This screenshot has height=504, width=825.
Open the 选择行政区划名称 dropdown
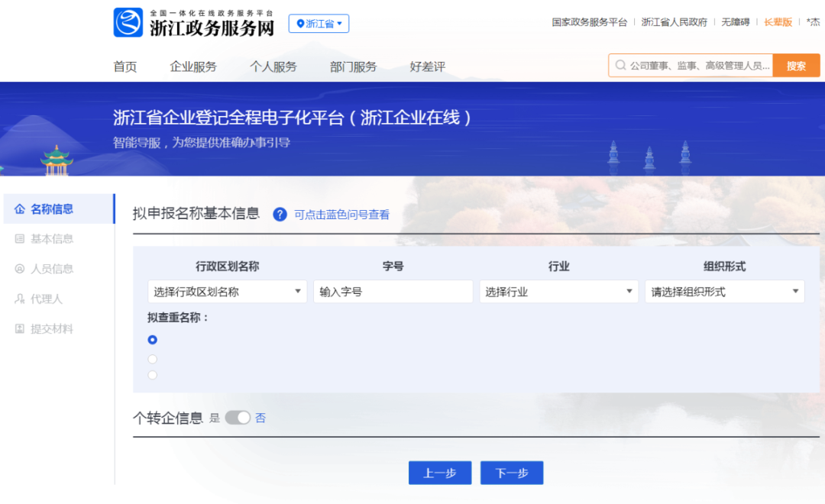pyautogui.click(x=227, y=291)
